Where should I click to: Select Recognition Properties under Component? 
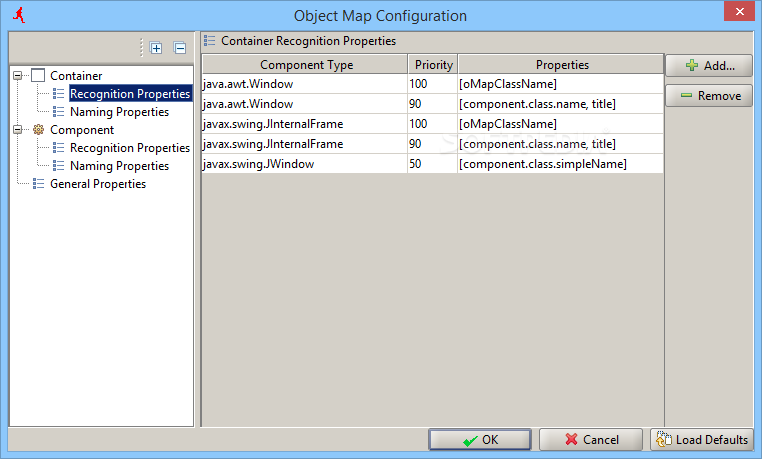(130, 148)
